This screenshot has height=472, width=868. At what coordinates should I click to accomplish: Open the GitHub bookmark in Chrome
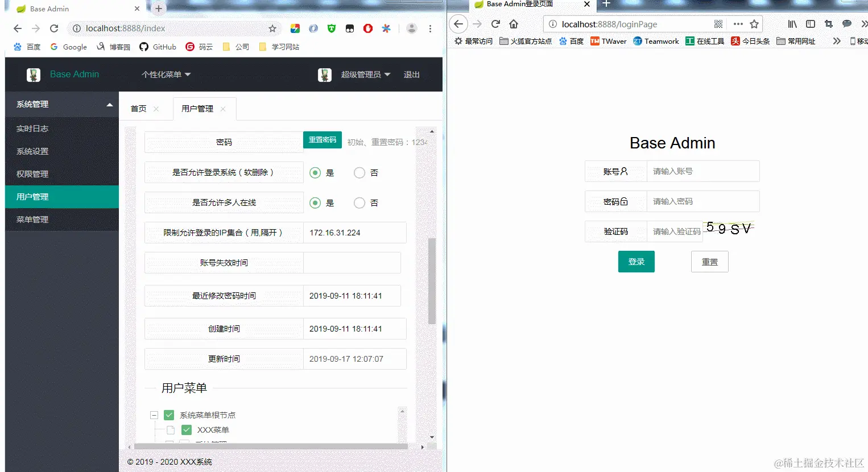click(x=158, y=47)
